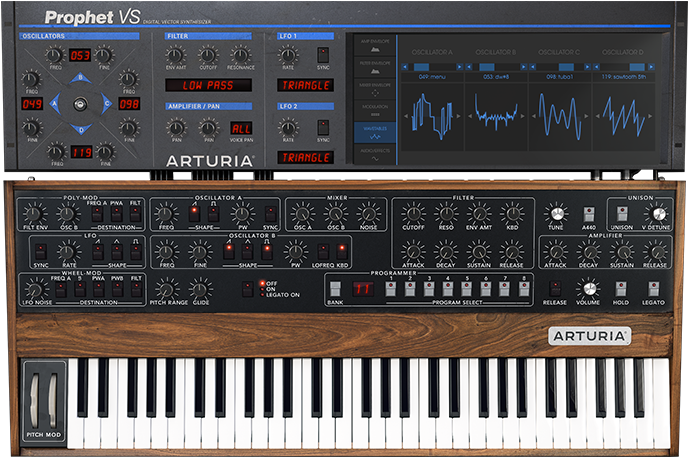Switch to the Mixer Envelope tab
Viewport: 688px width, 457px height.
pos(375,89)
